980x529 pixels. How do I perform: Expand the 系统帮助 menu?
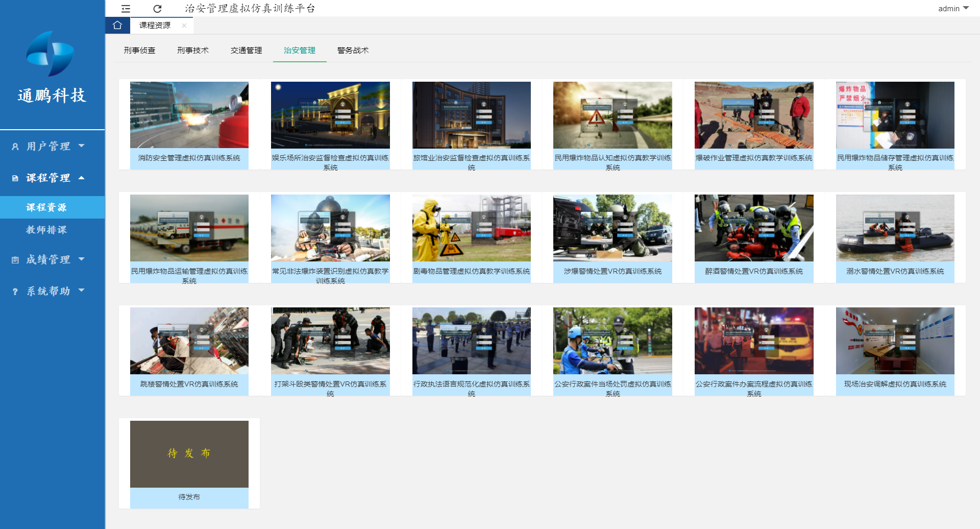pos(48,291)
